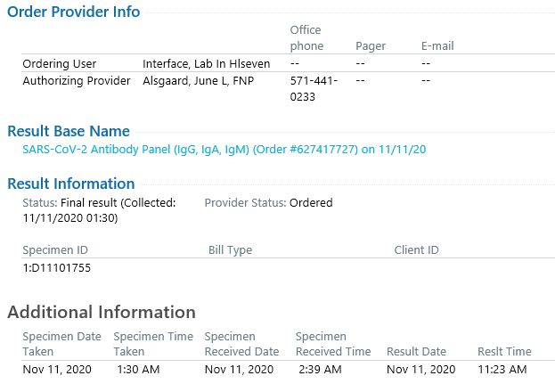Select Interface, Lab In Hlseven ordering user

click(207, 64)
